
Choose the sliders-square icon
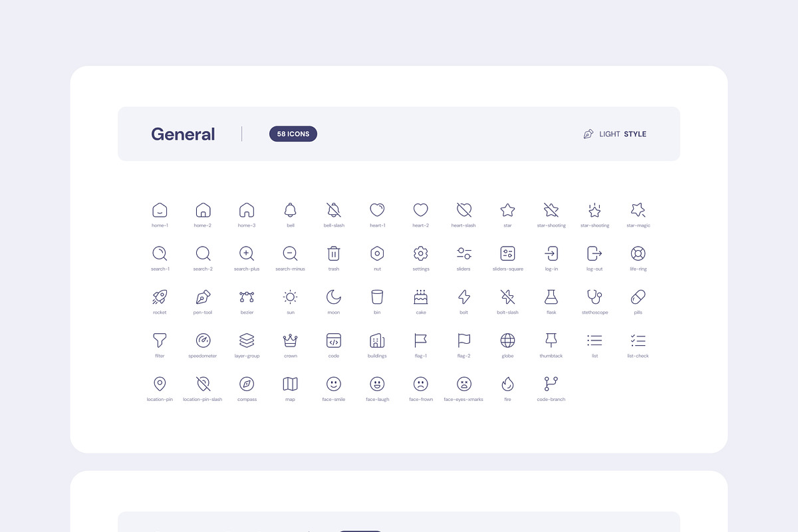coord(507,253)
